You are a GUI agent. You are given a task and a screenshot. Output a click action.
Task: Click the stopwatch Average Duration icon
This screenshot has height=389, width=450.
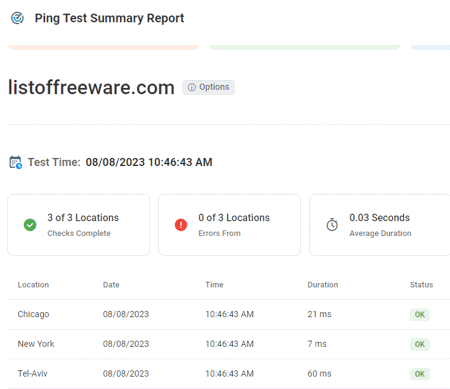click(332, 225)
